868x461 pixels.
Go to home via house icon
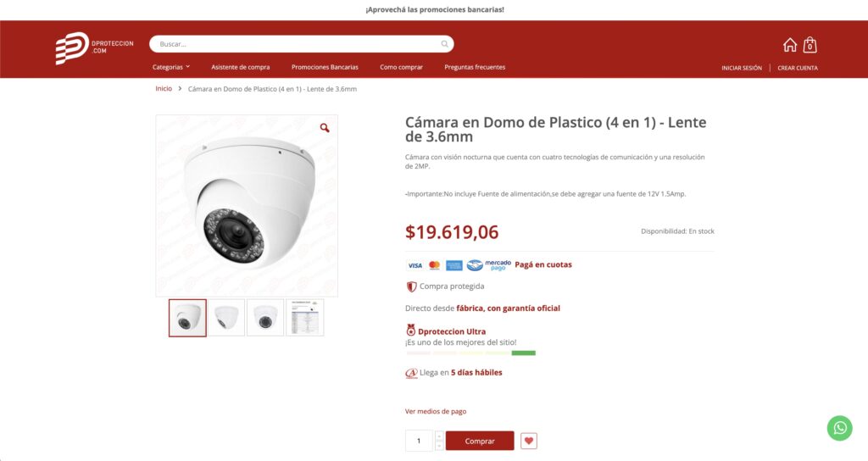pyautogui.click(x=790, y=45)
